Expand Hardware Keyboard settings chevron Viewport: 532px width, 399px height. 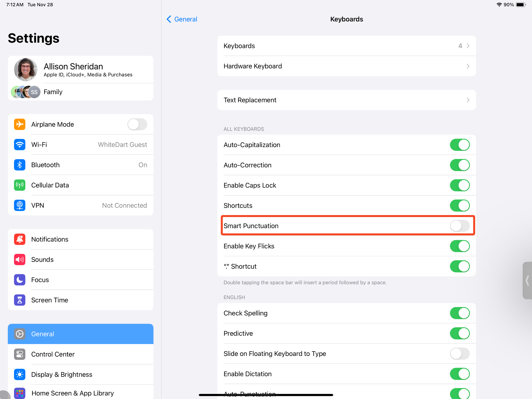pos(467,66)
